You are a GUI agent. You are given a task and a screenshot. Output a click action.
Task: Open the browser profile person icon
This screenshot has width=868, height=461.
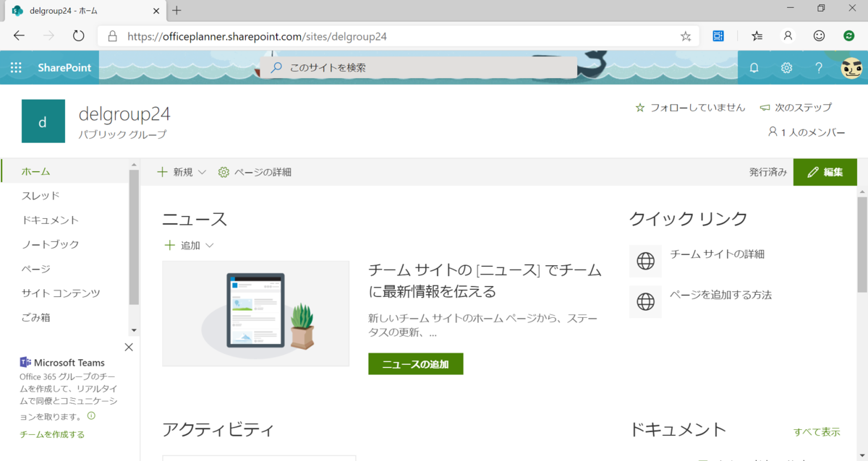pyautogui.click(x=788, y=36)
